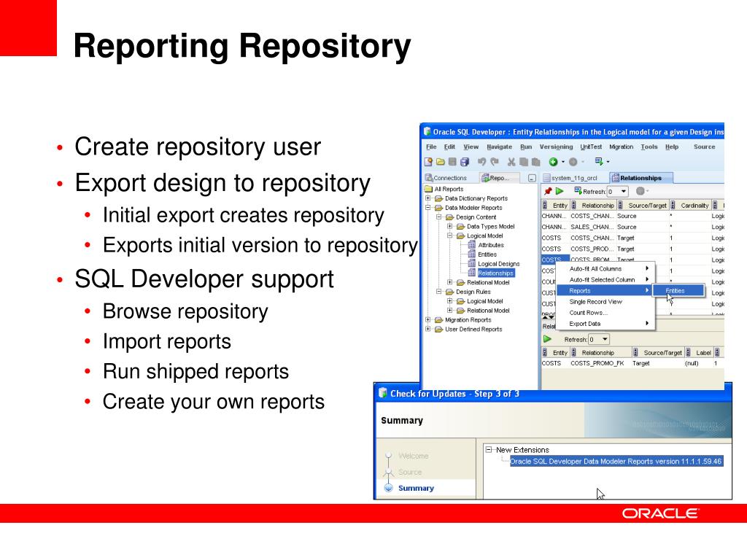Select the Attributes report icon in tree
Viewport: 747px width, 560px height.
[472, 245]
